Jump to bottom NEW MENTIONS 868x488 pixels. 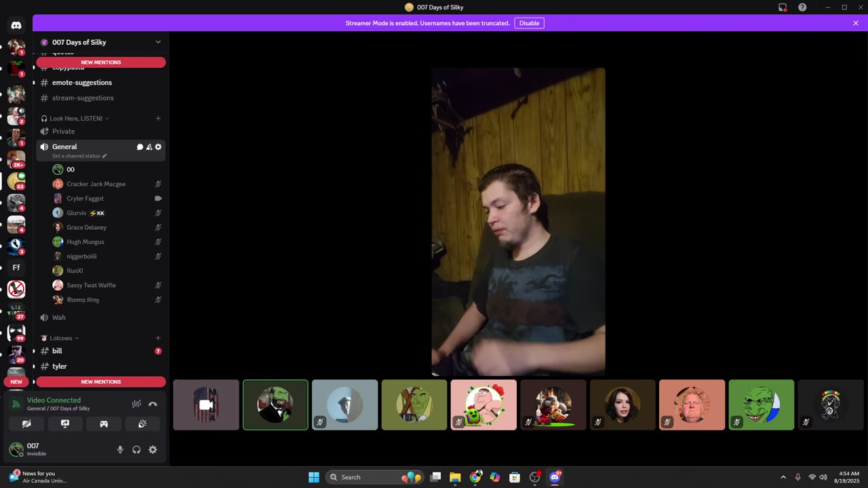(x=101, y=382)
